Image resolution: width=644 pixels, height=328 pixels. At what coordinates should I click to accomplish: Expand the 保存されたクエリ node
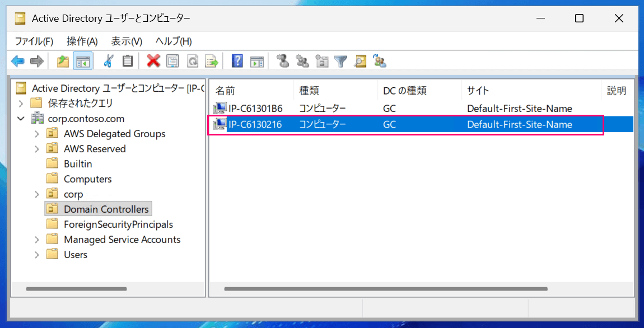pyautogui.click(x=21, y=103)
